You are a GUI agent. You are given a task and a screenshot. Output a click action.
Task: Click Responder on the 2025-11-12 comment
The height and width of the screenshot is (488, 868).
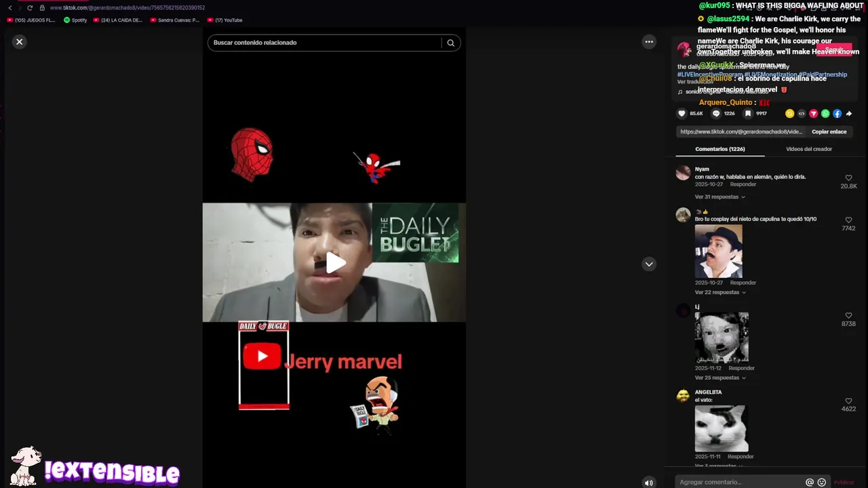point(741,368)
